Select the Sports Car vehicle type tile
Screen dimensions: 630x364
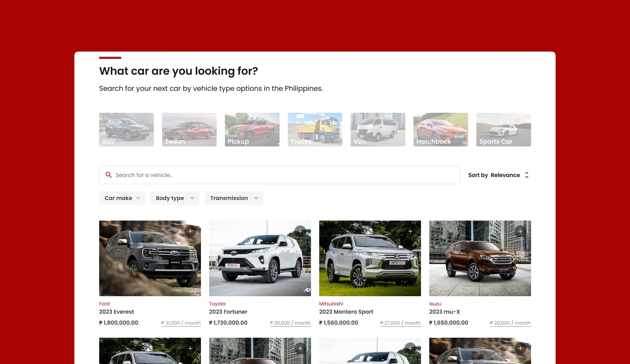tap(504, 130)
